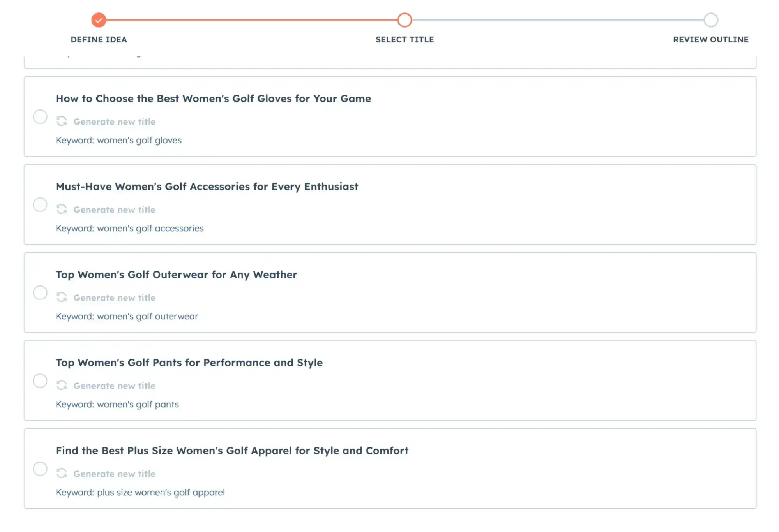
Task: Click the checkmark Define Idea step circle
Action: click(x=99, y=20)
